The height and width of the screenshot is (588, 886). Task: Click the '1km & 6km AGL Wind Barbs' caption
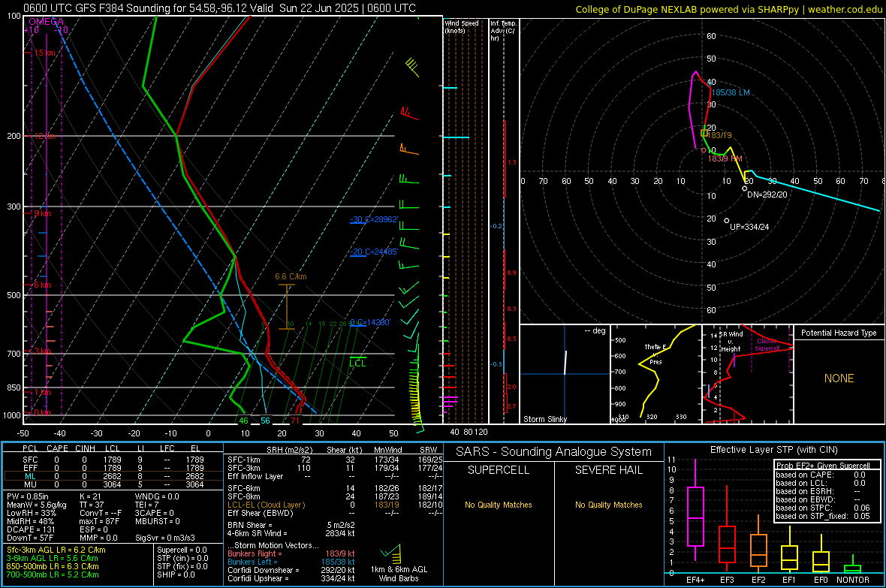[399, 574]
